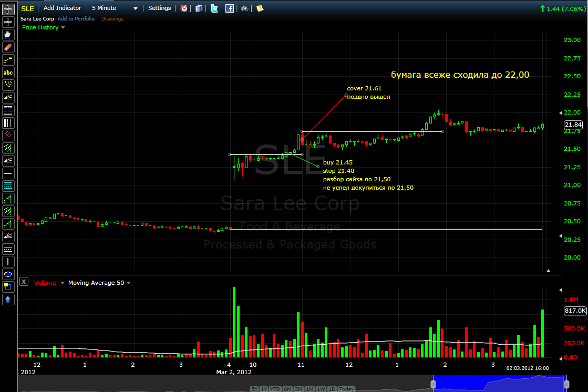Click the axis arrow above 1.0M volume
The width and height of the screenshot is (588, 392).
pyautogui.click(x=561, y=290)
